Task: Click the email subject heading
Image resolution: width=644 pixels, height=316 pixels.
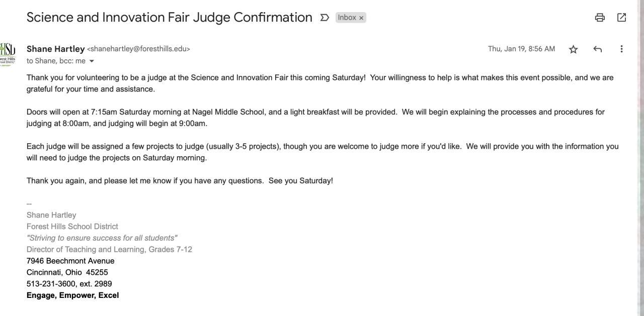Action: 169,18
